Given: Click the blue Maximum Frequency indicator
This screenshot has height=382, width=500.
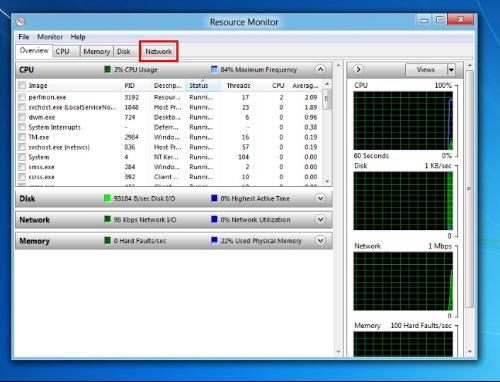Looking at the screenshot, I should coord(214,69).
